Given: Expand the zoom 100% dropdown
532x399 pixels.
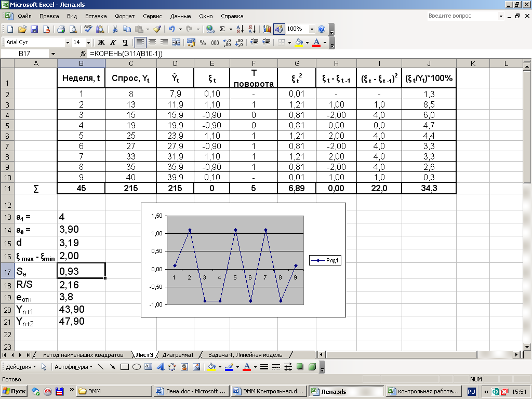Looking at the screenshot, I should 312,30.
